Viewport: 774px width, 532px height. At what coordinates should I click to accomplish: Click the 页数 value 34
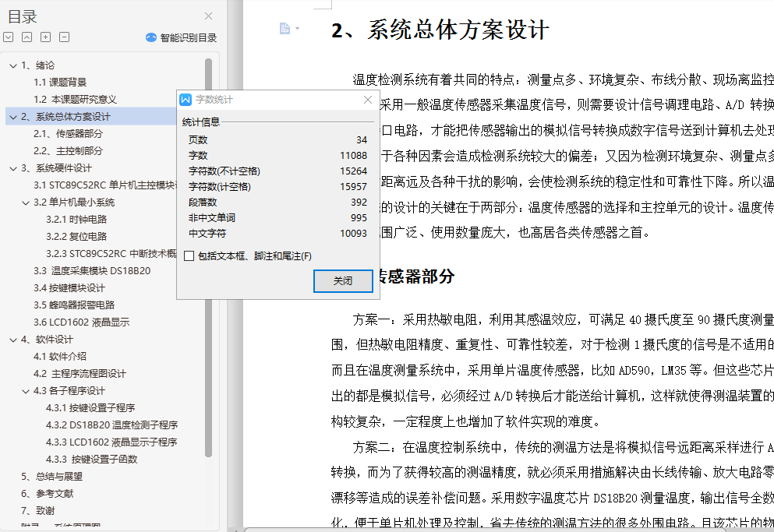click(x=362, y=140)
